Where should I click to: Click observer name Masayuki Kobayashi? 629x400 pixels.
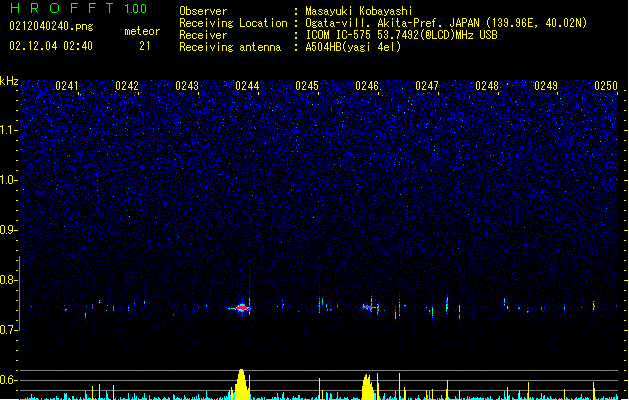pos(359,11)
